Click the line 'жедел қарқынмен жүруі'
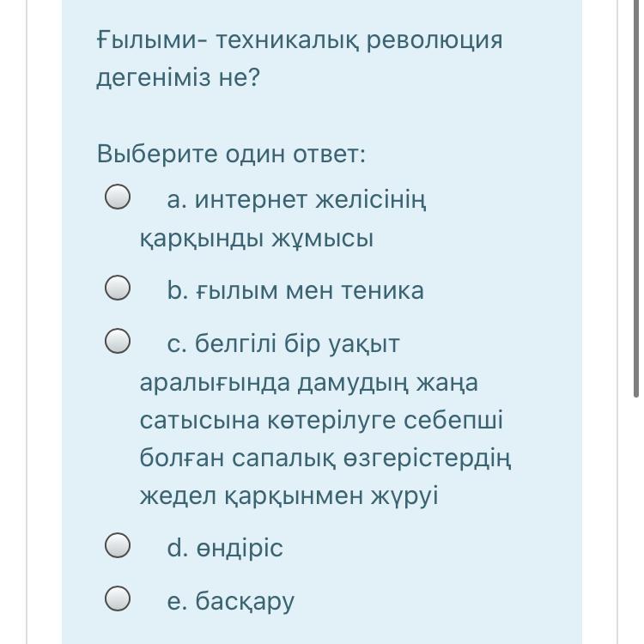Screen dimensions: 644x644 [x=289, y=495]
